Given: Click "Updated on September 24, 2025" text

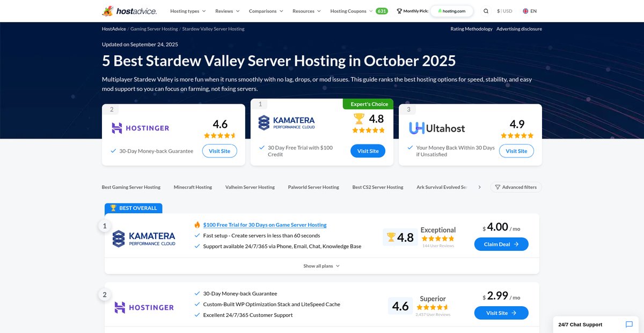Looking at the screenshot, I should click(140, 44).
